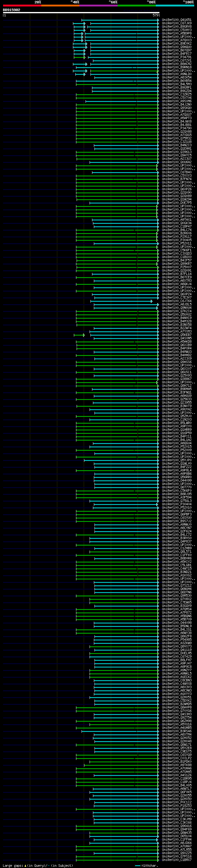Select the UniRef100_C1BR95 label
Image resolution: width=197 pixels, height=868 pixels.
pyautogui.click(x=176, y=778)
